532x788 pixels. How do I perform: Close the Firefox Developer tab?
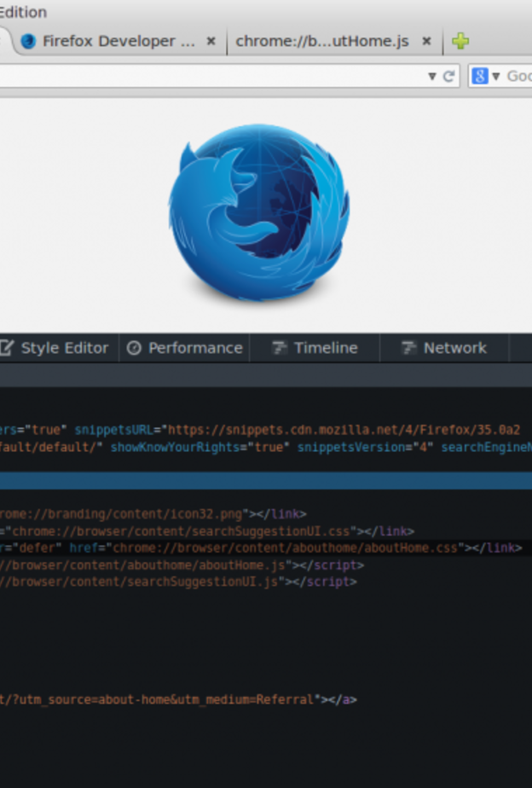pos(211,41)
